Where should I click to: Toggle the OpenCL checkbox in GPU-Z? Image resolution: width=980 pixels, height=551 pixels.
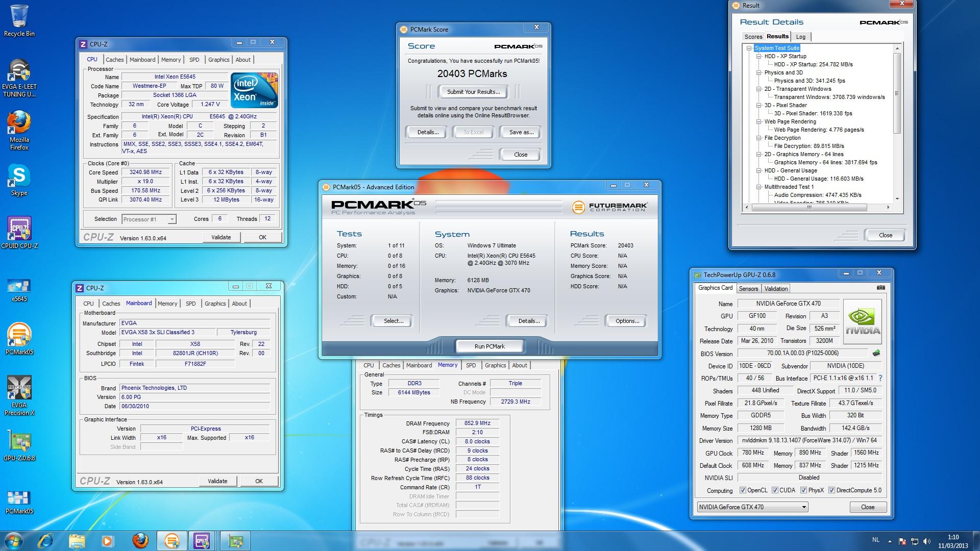point(743,490)
